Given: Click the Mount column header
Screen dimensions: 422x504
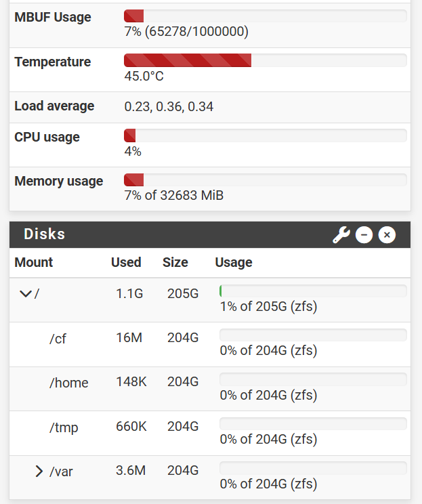Looking at the screenshot, I should (34, 262).
